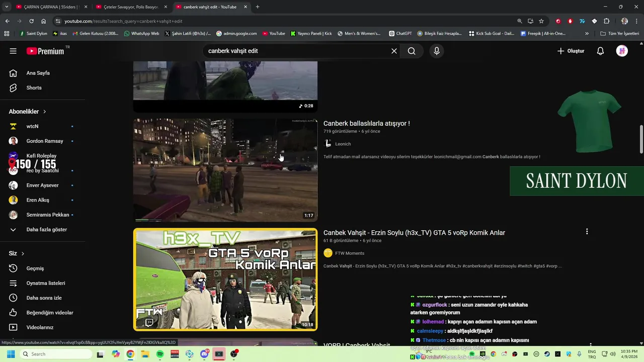This screenshot has height=362, width=644.
Task: Bookmark this page with the star icon
Action: click(x=541, y=21)
